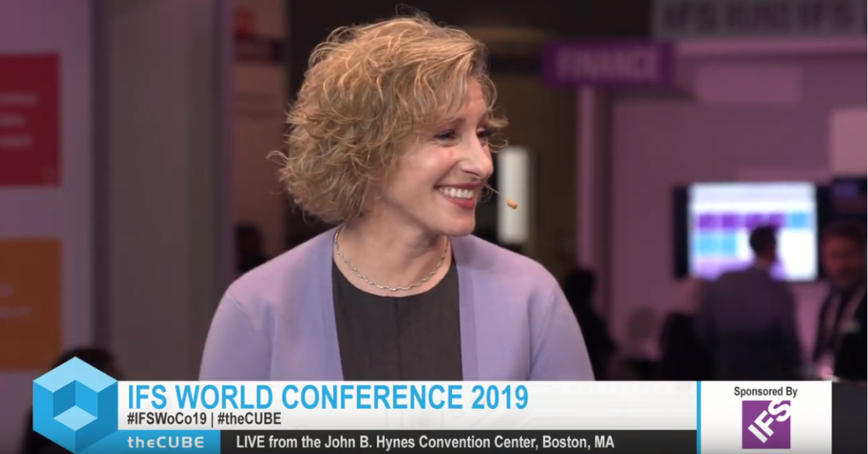This screenshot has height=454, width=868.
Task: Click the 'Sponsored By' label
Action: 765,392
